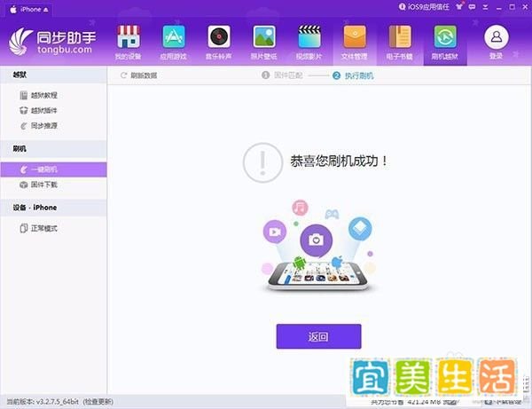Click the 设备 - iPhone section header
The height and width of the screenshot is (409, 532).
(53, 208)
